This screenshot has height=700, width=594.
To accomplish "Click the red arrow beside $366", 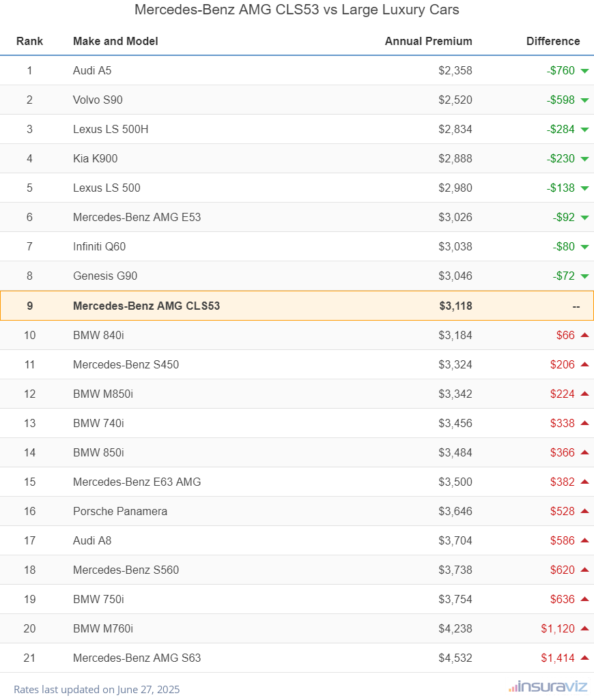I will pyautogui.click(x=584, y=452).
